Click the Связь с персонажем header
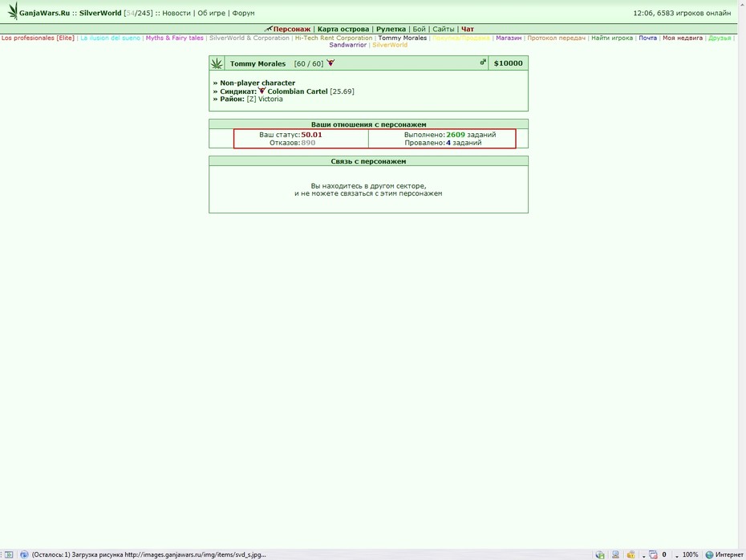The image size is (746, 560). [x=369, y=161]
